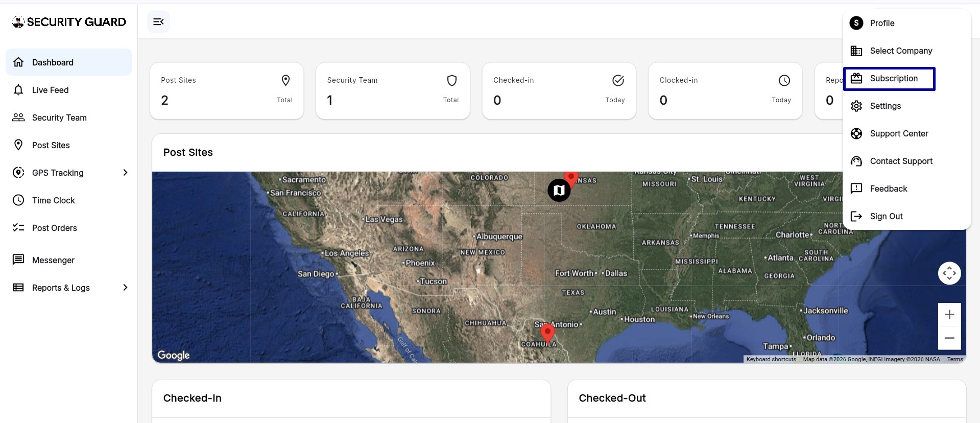Open the Security Team total card
Screen dimensions: 980x423
click(393, 91)
